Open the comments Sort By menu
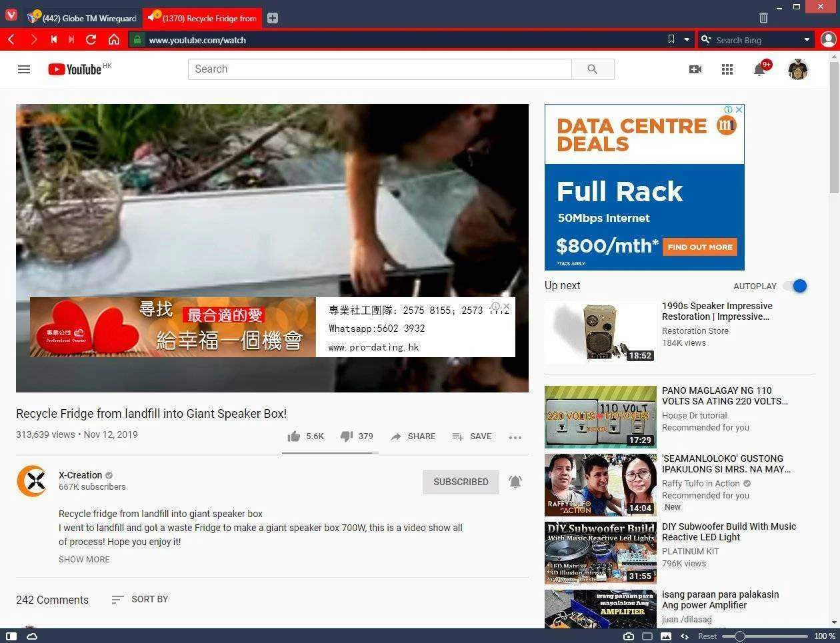 [140, 599]
